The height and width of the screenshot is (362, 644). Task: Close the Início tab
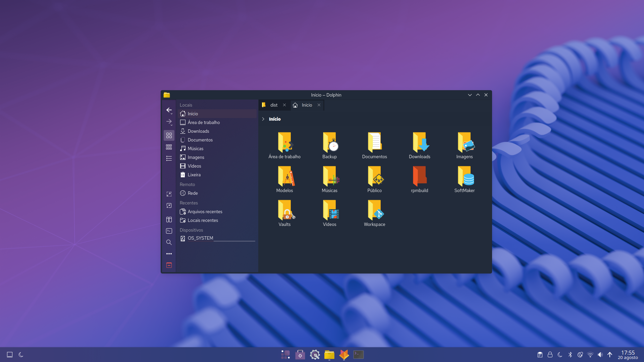tap(319, 105)
